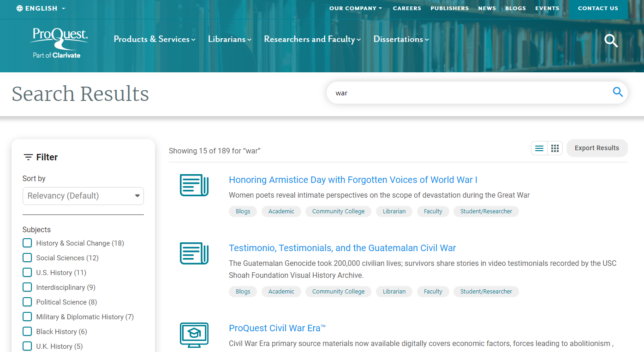Check Military & Diplomatic History filter
This screenshot has height=352, width=644.
[x=27, y=317]
